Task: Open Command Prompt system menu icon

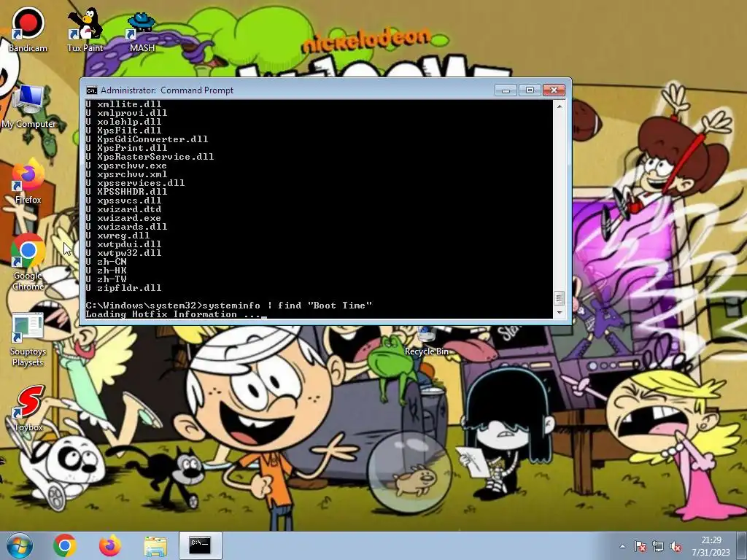Action: pyautogui.click(x=91, y=90)
